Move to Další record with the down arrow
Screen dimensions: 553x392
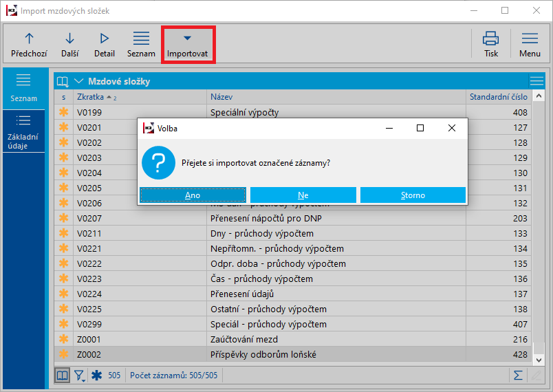(x=70, y=45)
